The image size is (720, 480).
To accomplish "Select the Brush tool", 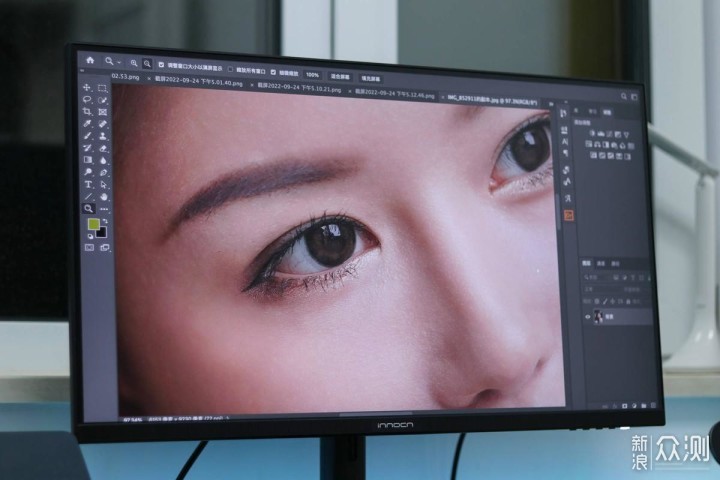I will (x=87, y=136).
